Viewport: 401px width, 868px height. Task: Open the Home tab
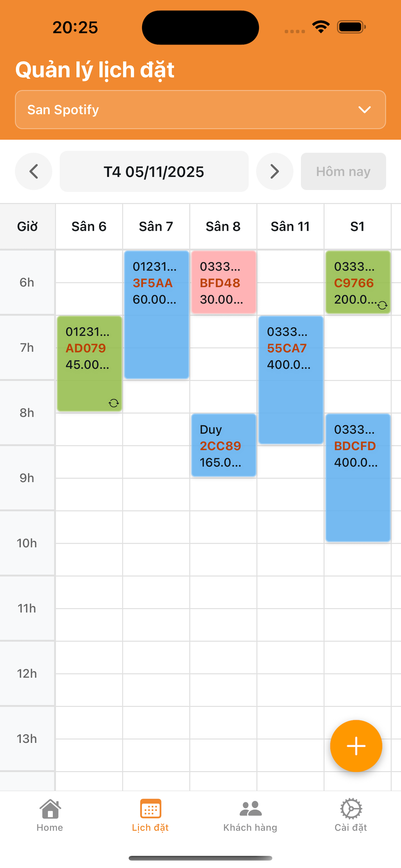click(x=50, y=815)
